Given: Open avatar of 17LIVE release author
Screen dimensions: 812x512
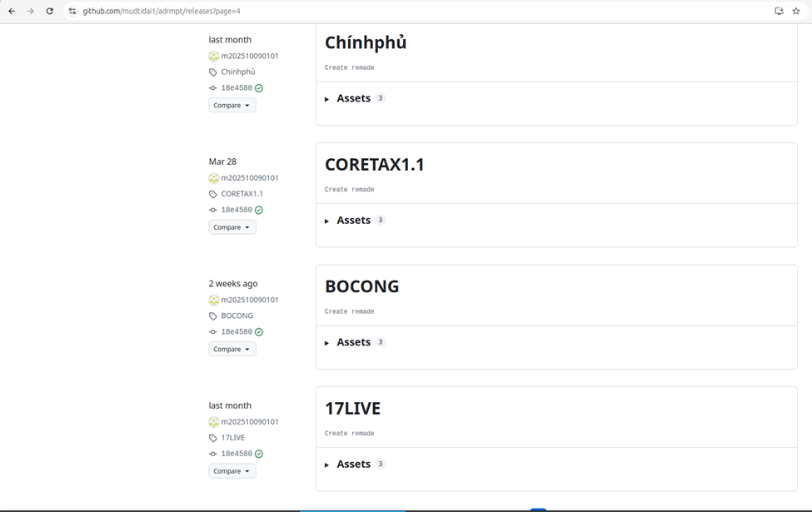Looking at the screenshot, I should [214, 422].
